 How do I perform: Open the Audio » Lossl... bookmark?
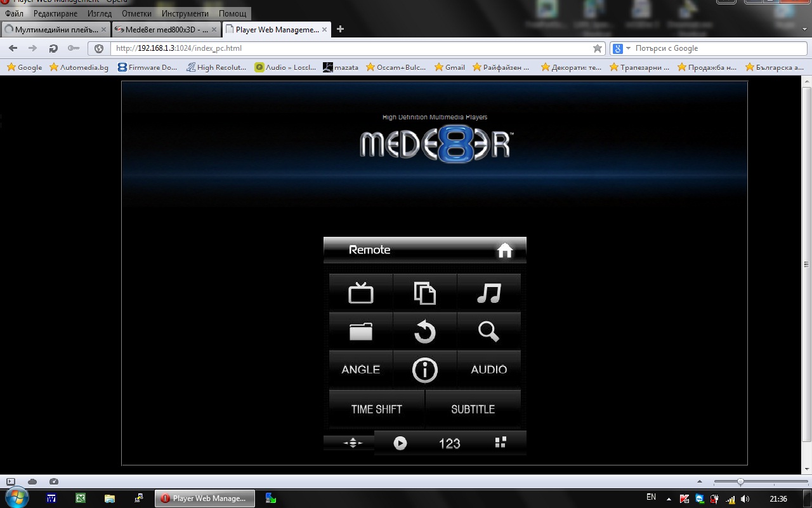coord(285,67)
